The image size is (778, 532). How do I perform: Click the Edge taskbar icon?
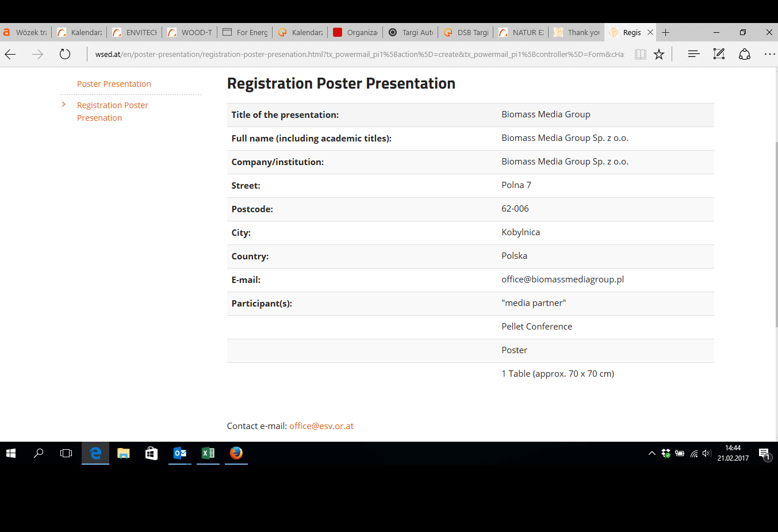pyautogui.click(x=95, y=453)
